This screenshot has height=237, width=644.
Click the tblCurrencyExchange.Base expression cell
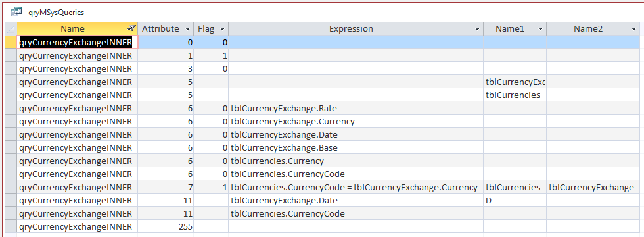click(x=356, y=147)
